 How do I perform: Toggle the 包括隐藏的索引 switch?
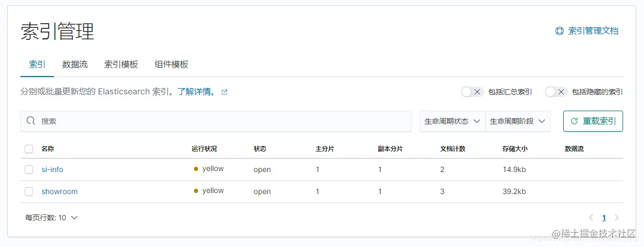pyautogui.click(x=555, y=92)
